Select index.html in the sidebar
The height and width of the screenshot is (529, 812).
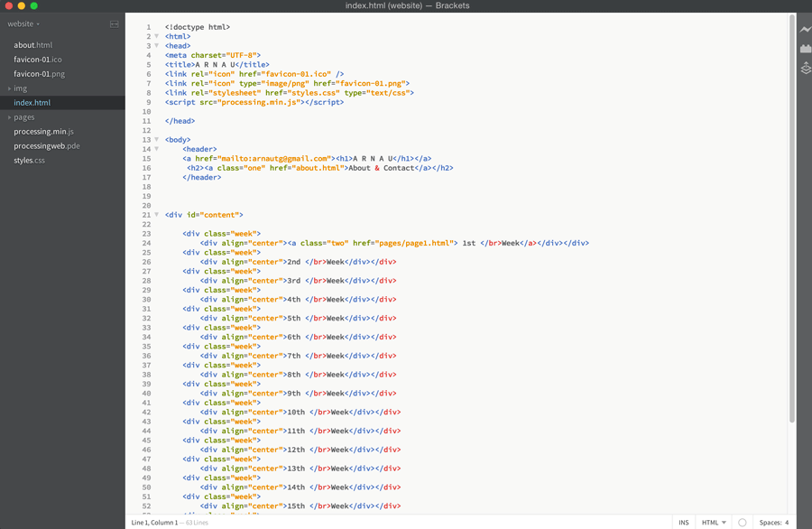32,103
